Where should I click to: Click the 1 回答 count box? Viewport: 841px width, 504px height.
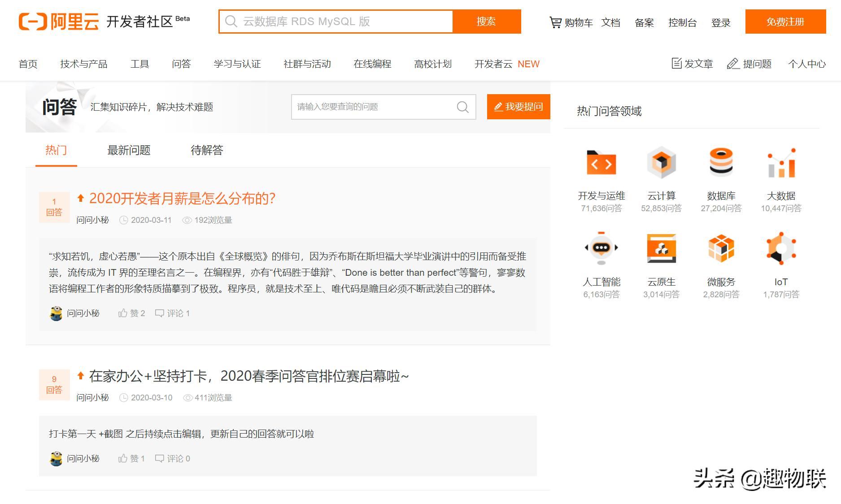click(54, 207)
